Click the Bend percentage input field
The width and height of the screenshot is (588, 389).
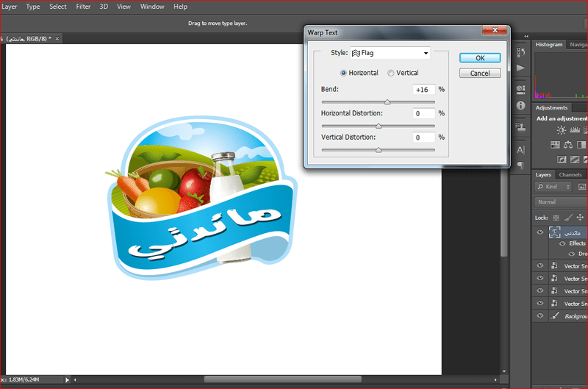[x=424, y=90]
